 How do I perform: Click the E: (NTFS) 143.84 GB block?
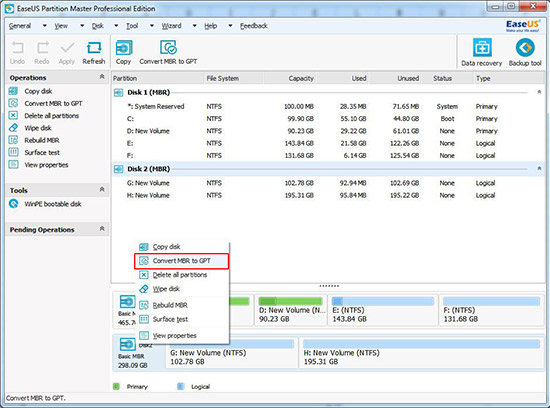382,310
